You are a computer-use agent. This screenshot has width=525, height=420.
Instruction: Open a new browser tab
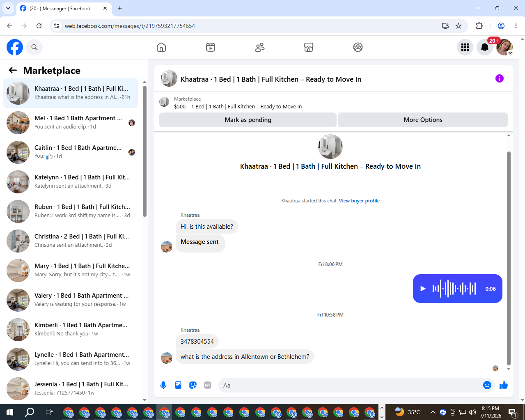pos(120,8)
